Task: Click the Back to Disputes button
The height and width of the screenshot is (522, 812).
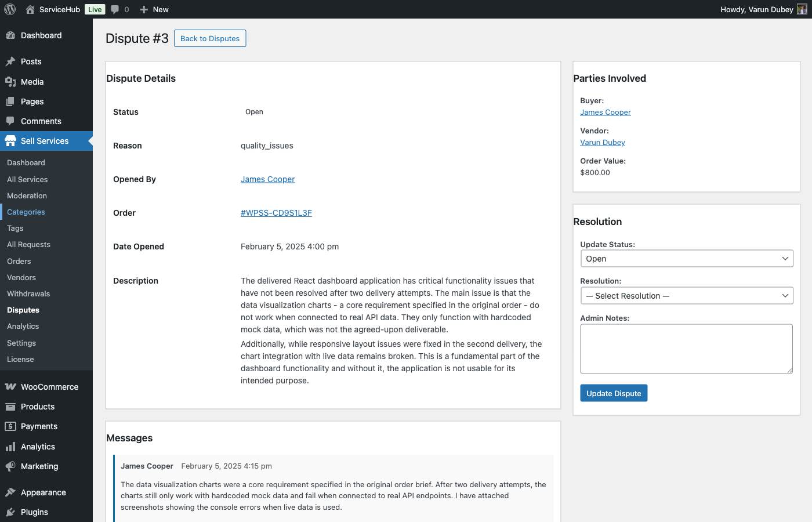Action: pos(210,38)
